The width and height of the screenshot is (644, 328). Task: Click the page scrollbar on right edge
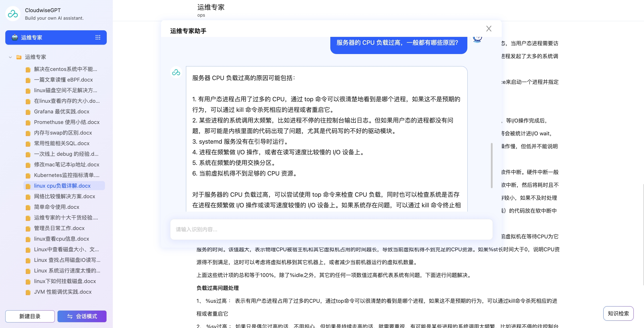643,235
